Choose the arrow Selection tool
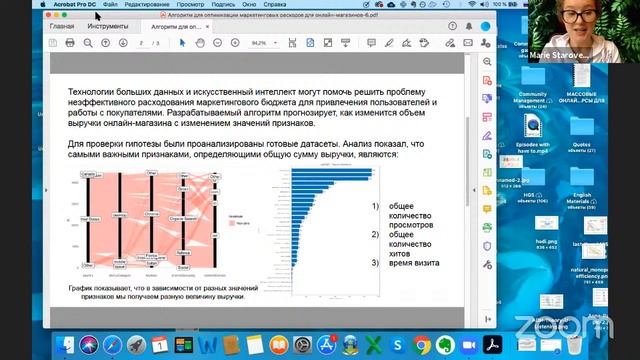Image resolution: width=640 pixels, height=360 pixels. (182, 43)
